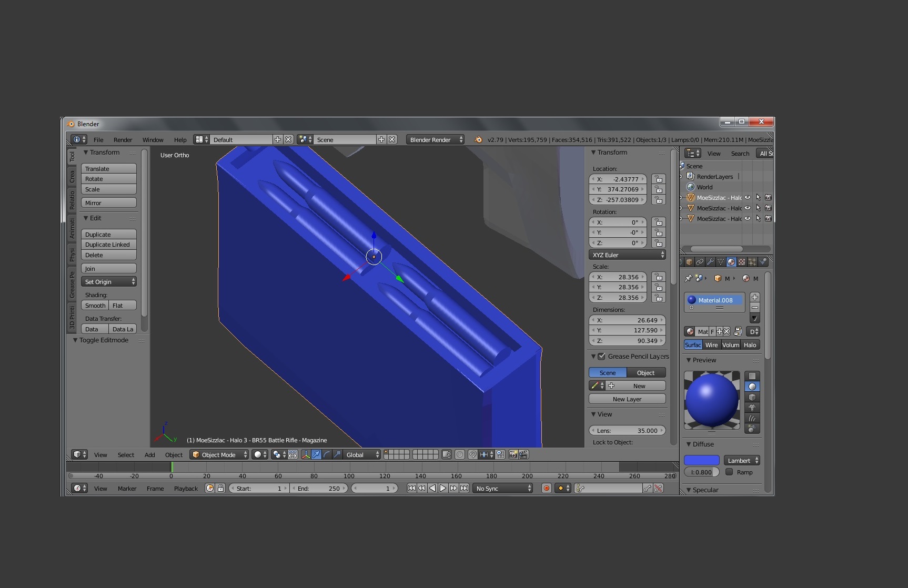Click the diffuse intensity 0.800 slider
This screenshot has width=908, height=588.
pyautogui.click(x=701, y=472)
